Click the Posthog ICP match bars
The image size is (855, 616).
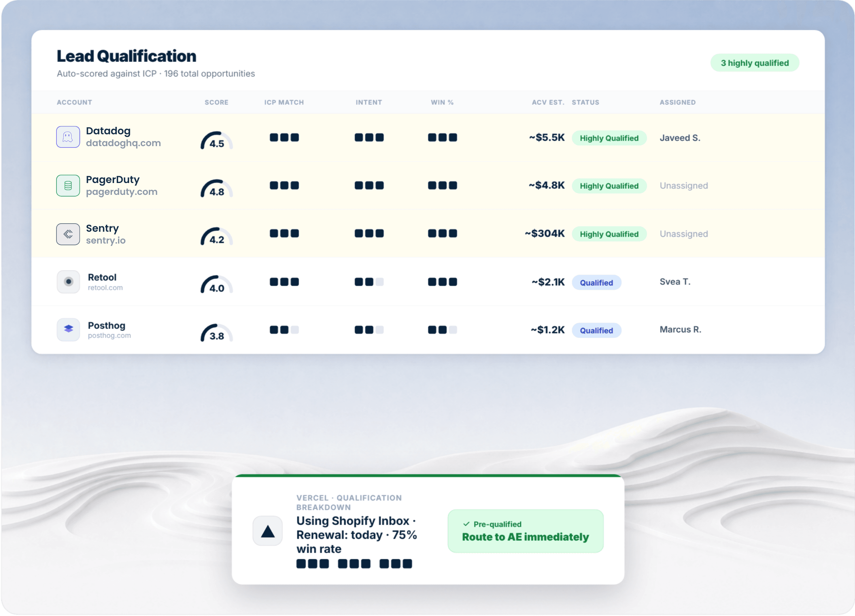(284, 330)
